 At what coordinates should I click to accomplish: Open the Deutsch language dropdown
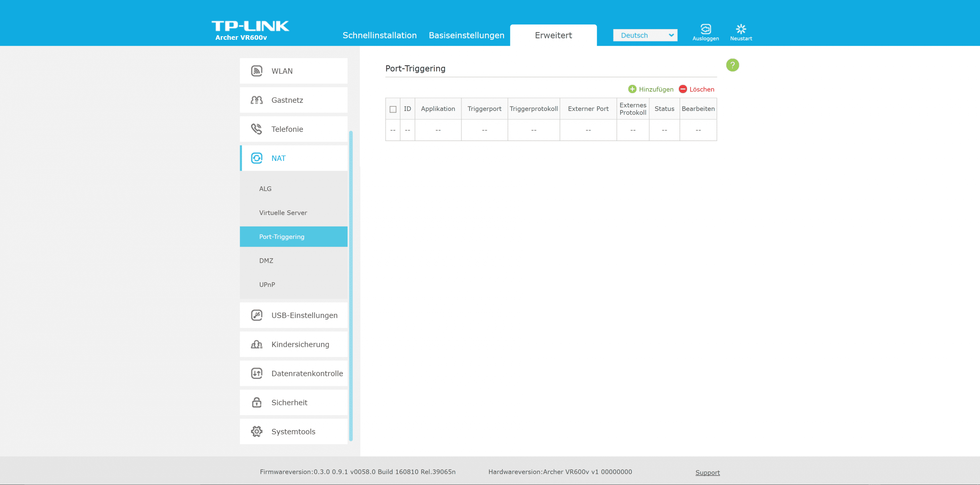click(x=645, y=35)
